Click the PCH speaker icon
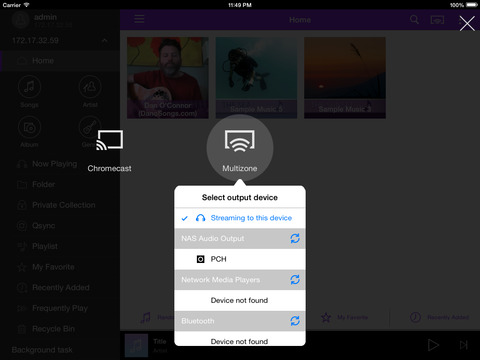The height and width of the screenshot is (360, 480). click(x=200, y=259)
